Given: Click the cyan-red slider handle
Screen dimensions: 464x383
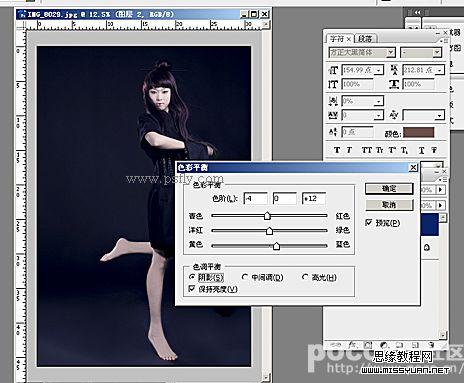Looking at the screenshot, I should pos(267,216).
